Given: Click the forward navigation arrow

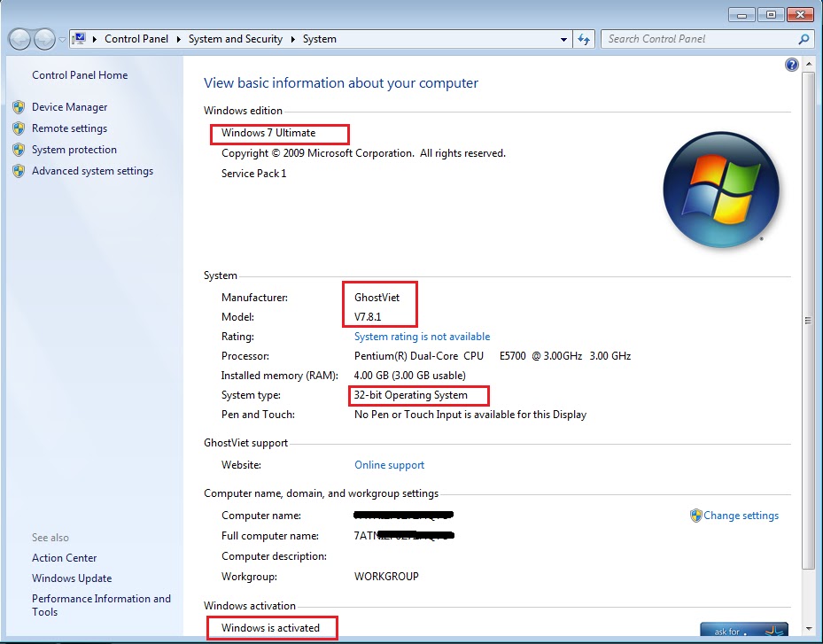Looking at the screenshot, I should pos(43,39).
